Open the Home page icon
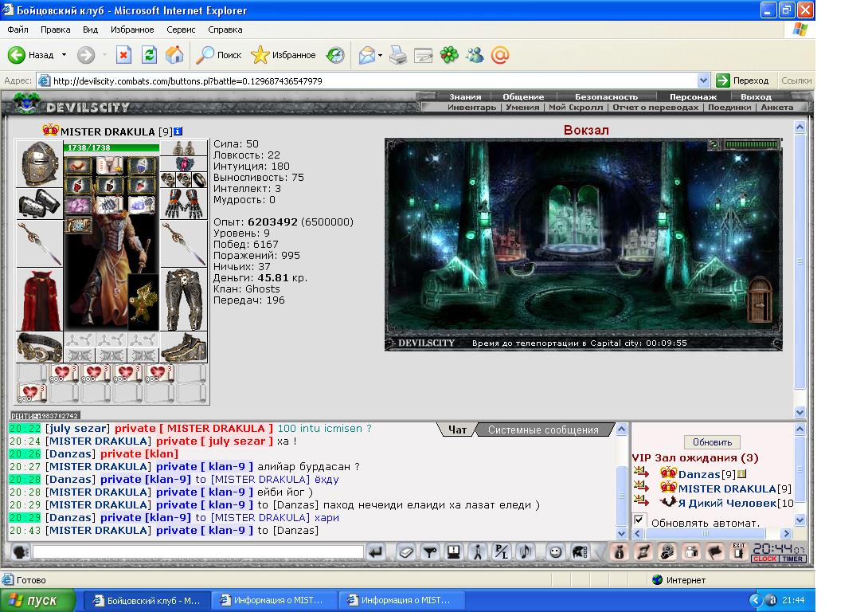The width and height of the screenshot is (868, 612). pyautogui.click(x=174, y=55)
